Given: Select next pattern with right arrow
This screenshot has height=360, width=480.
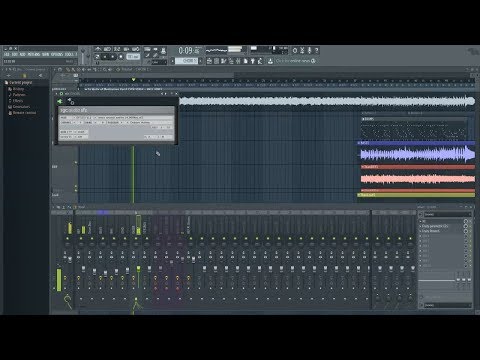Looking at the screenshot, I should [x=201, y=61].
